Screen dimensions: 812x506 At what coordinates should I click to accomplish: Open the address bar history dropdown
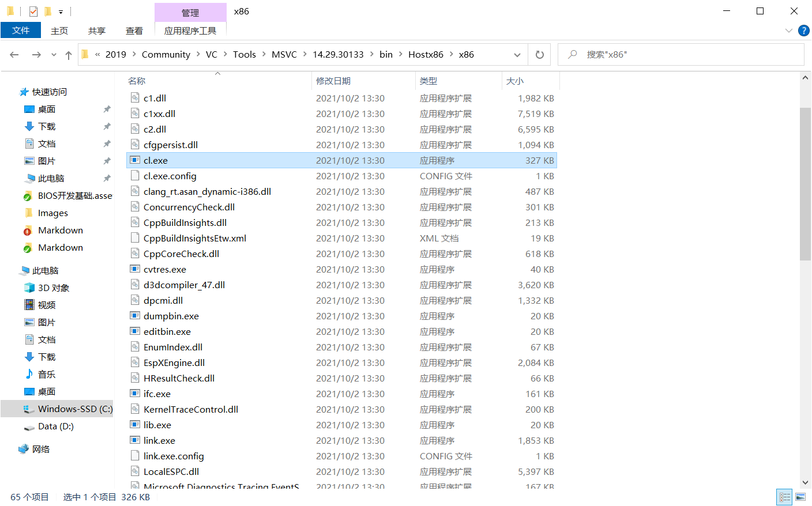517,54
